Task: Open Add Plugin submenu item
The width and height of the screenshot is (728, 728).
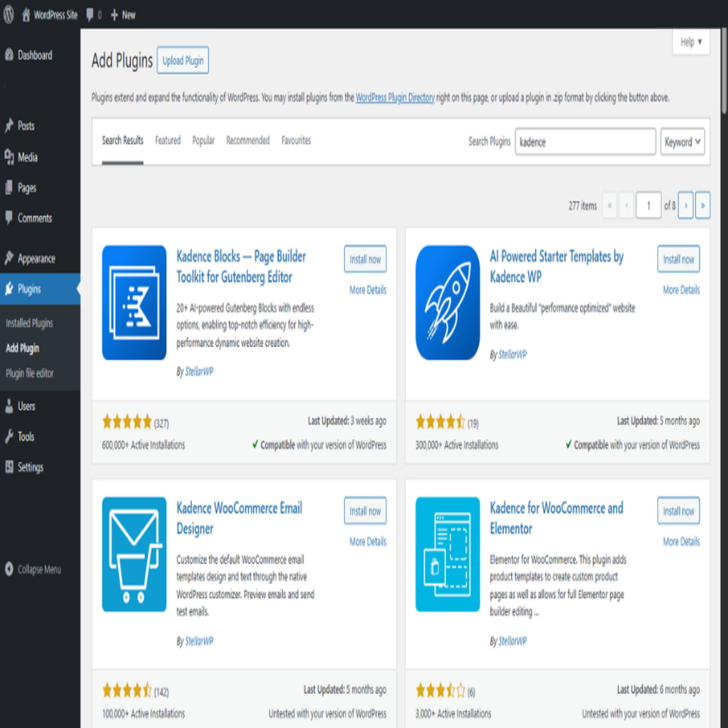Action: (22, 348)
